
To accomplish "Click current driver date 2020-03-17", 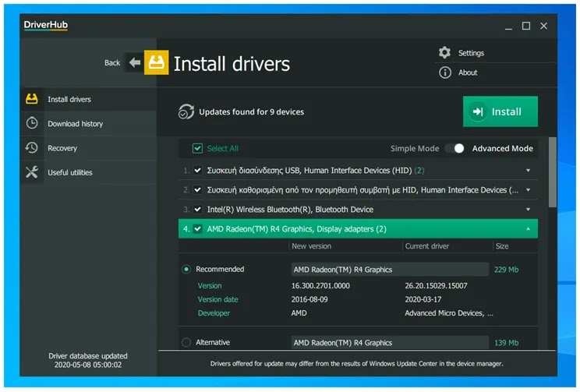I will (423, 299).
